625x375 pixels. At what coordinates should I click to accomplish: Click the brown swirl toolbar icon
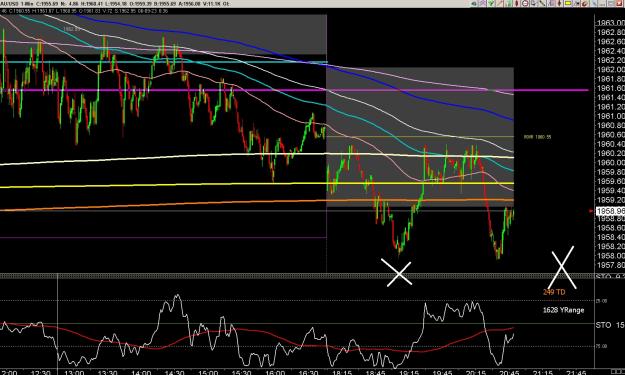[x=585, y=3]
